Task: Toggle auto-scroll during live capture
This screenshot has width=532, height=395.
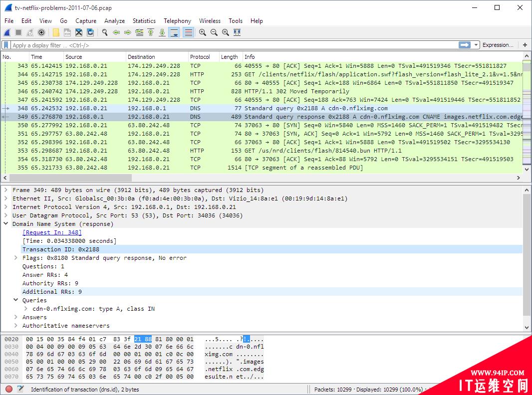Action: pyautogui.click(x=174, y=32)
